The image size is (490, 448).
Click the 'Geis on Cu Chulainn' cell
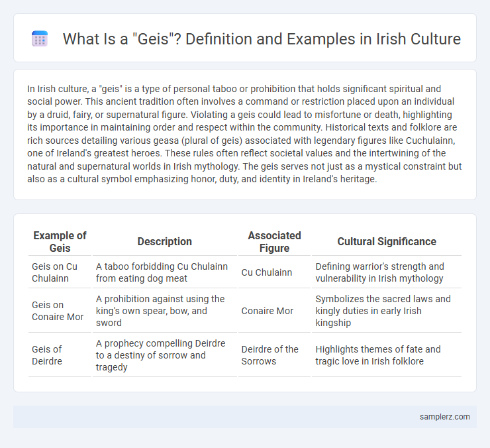(60, 272)
